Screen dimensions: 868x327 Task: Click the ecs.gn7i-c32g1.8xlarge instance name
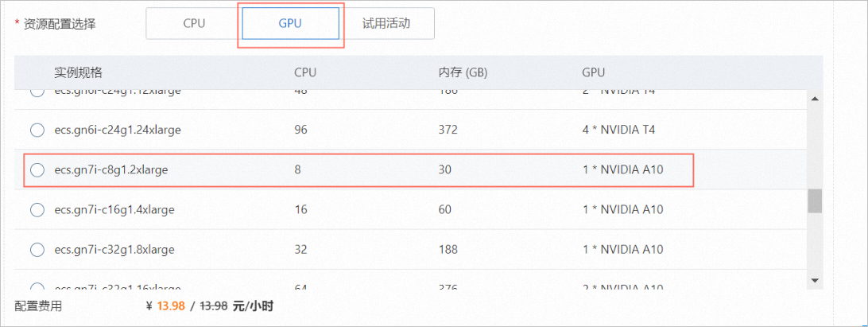coord(114,250)
